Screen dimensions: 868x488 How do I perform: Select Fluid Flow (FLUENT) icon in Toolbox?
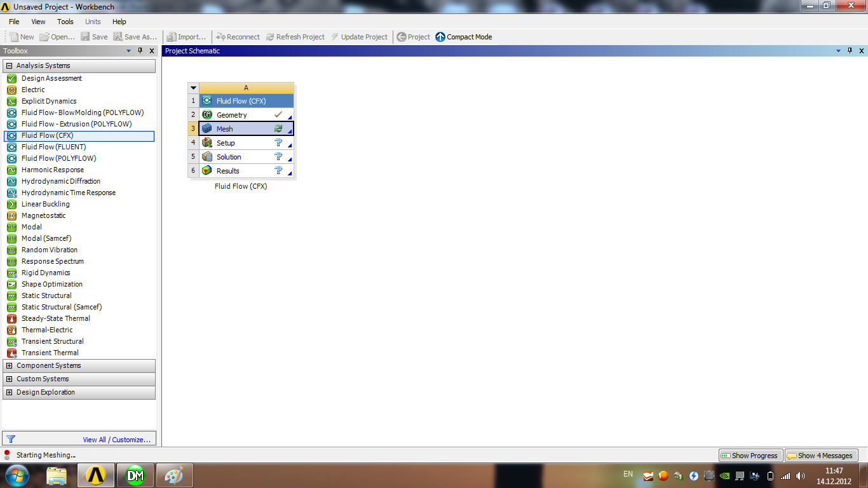(x=11, y=147)
